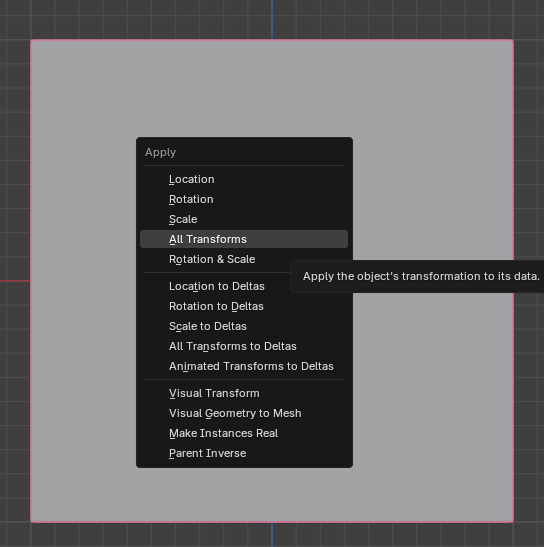This screenshot has width=544, height=547.
Task: Click Animated Transforms to Deltas
Action: (244, 366)
